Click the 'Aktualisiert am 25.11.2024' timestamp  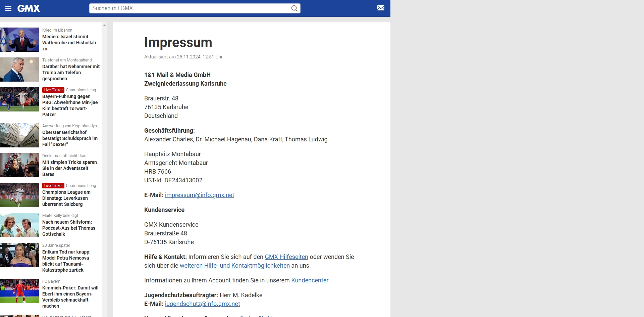(x=183, y=57)
